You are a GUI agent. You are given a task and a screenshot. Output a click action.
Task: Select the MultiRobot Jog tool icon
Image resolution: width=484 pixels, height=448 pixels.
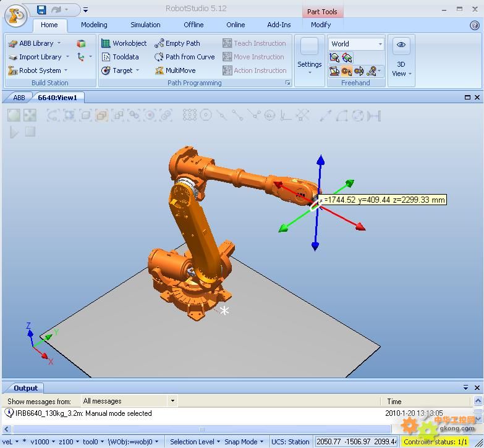371,71
